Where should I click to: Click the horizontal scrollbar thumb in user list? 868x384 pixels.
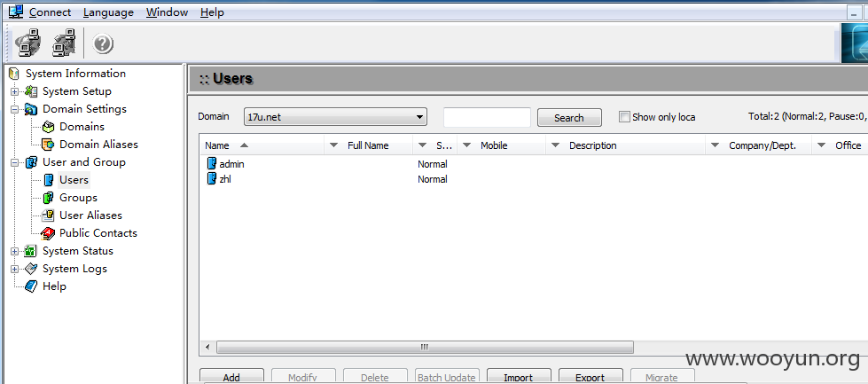pyautogui.click(x=425, y=348)
